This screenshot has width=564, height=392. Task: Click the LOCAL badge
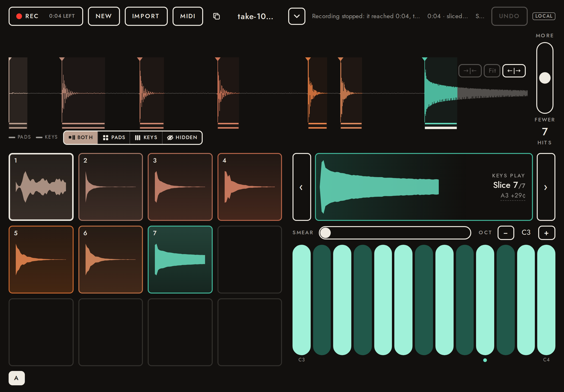pos(544,16)
